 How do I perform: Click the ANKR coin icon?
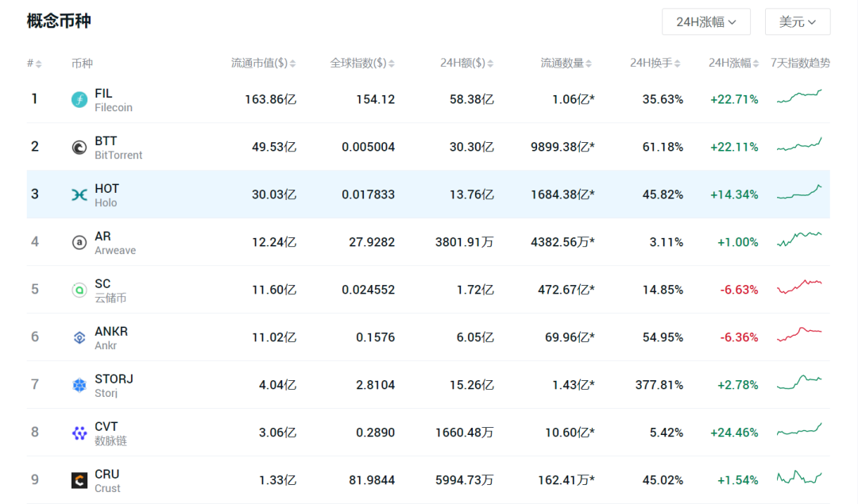[79, 337]
